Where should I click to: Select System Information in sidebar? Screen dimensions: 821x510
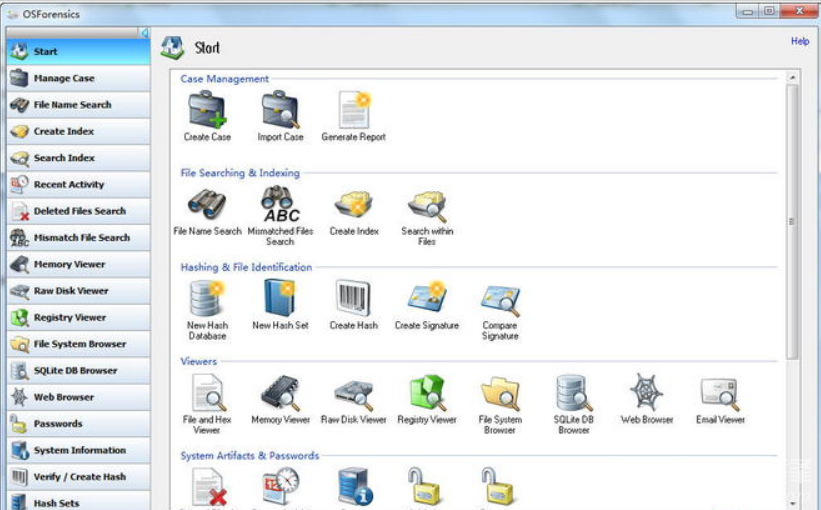click(79, 450)
